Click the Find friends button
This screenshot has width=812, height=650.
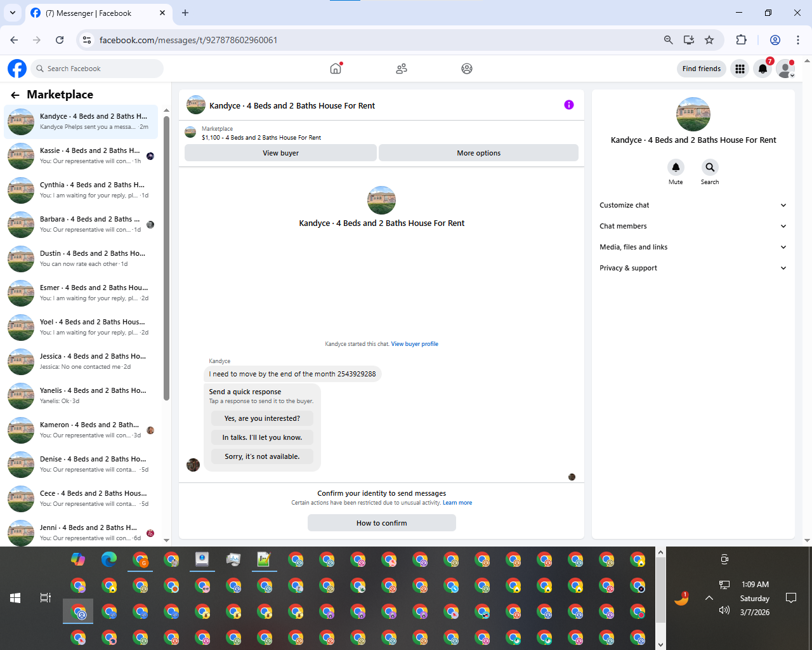click(701, 69)
